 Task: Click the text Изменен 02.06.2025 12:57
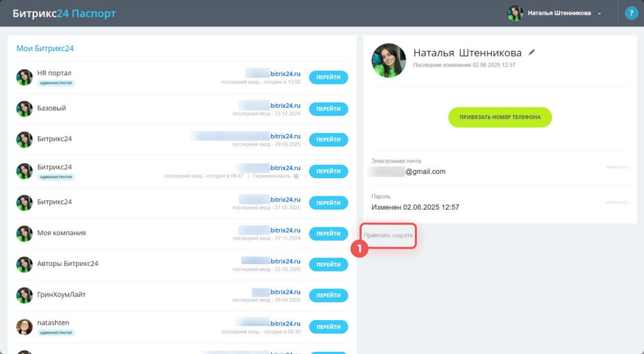pos(415,207)
